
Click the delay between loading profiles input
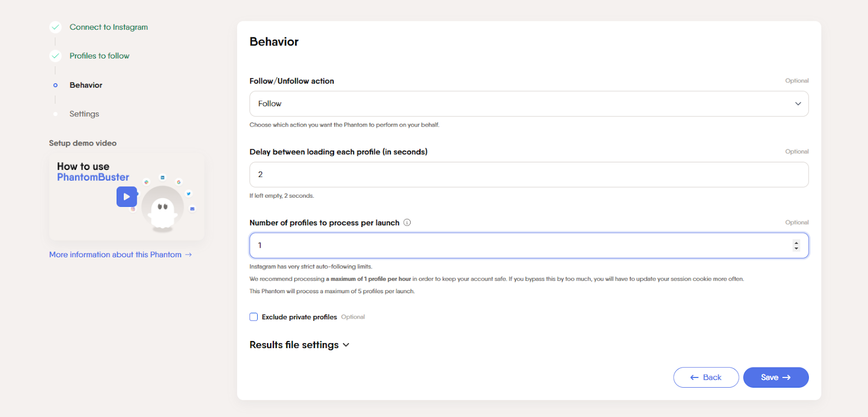[x=528, y=175]
